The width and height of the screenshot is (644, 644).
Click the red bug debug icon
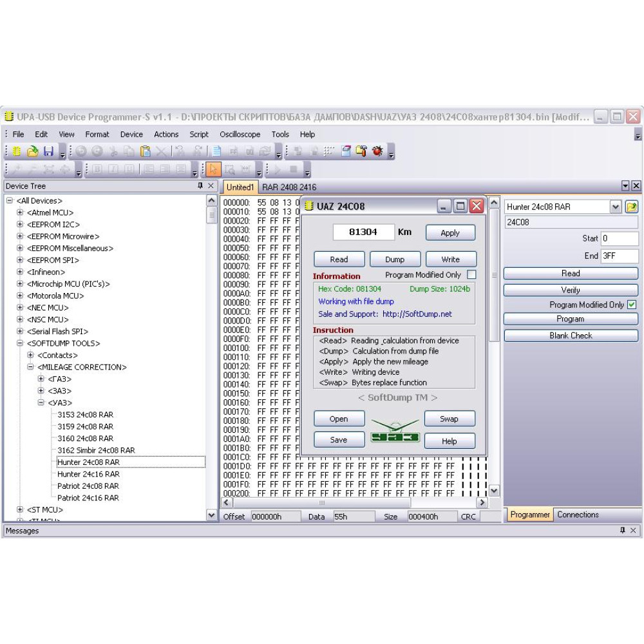tap(377, 151)
